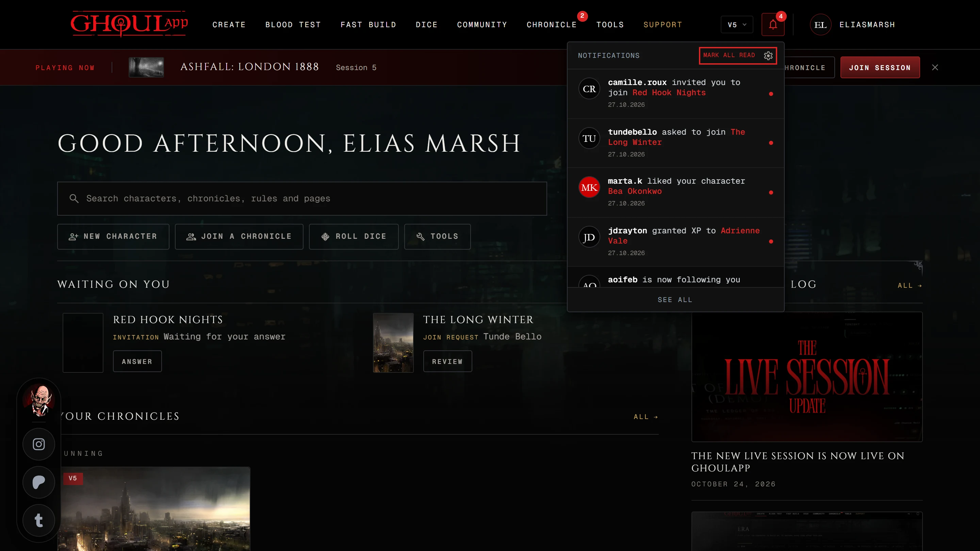The width and height of the screenshot is (980, 551).
Task: Click the Join Session button
Action: point(880,67)
